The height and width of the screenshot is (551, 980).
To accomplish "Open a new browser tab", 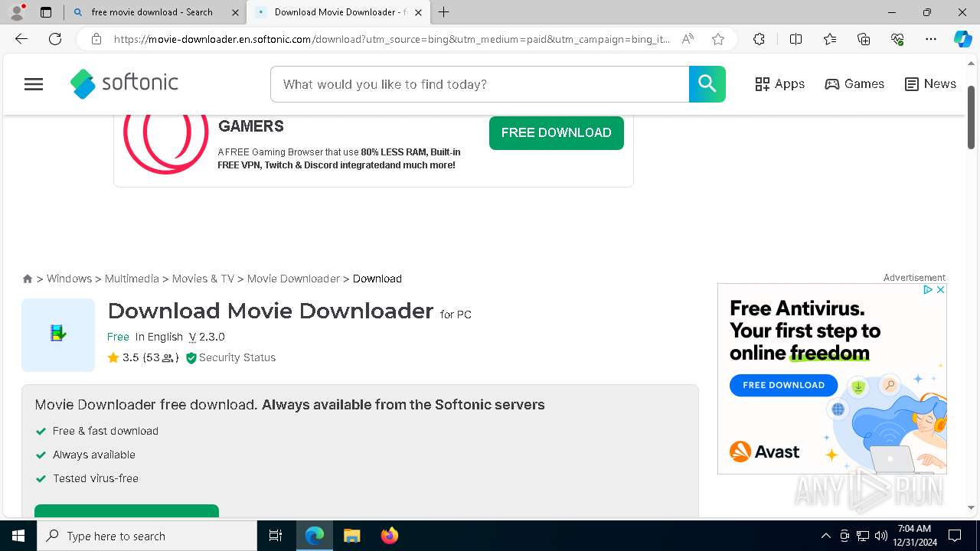I will tap(444, 12).
